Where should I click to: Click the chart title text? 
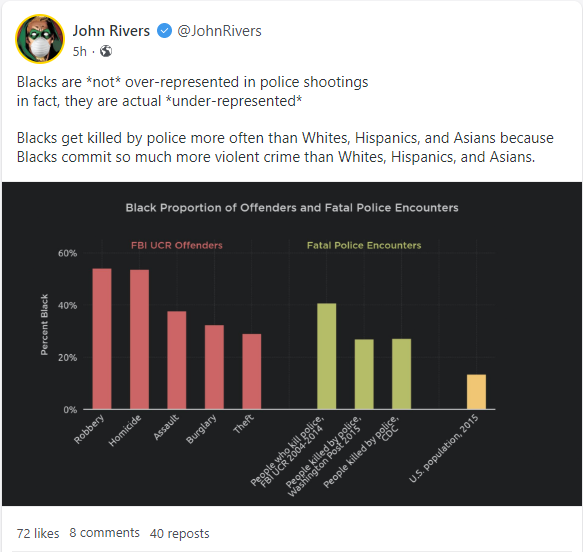(x=292, y=207)
